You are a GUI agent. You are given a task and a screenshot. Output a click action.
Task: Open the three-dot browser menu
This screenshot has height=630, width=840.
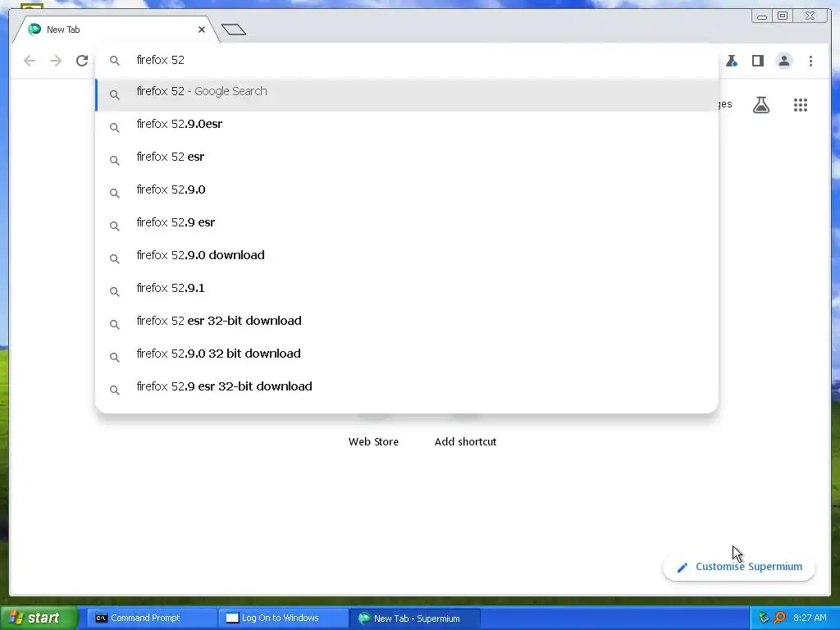(x=810, y=61)
